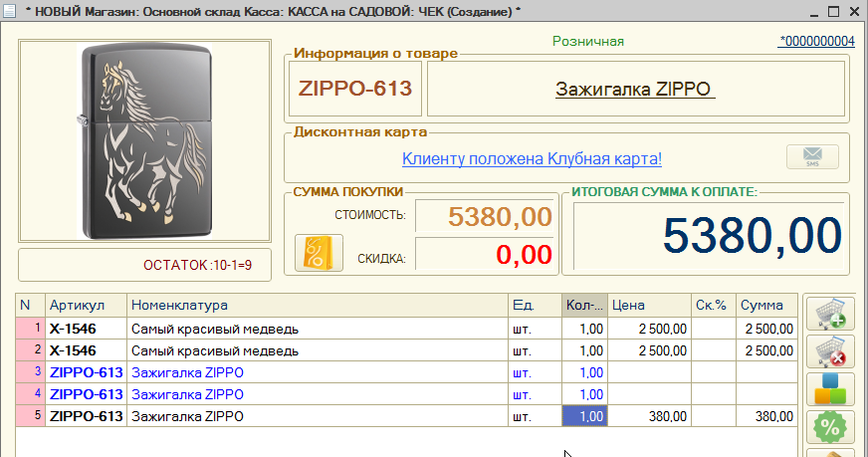The width and height of the screenshot is (868, 457).
Task: Click row 5 sum 380,00 cell
Action: coord(766,416)
